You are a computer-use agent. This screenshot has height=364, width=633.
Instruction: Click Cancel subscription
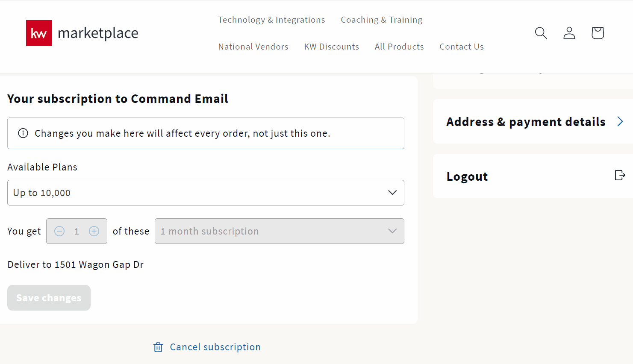(215, 347)
